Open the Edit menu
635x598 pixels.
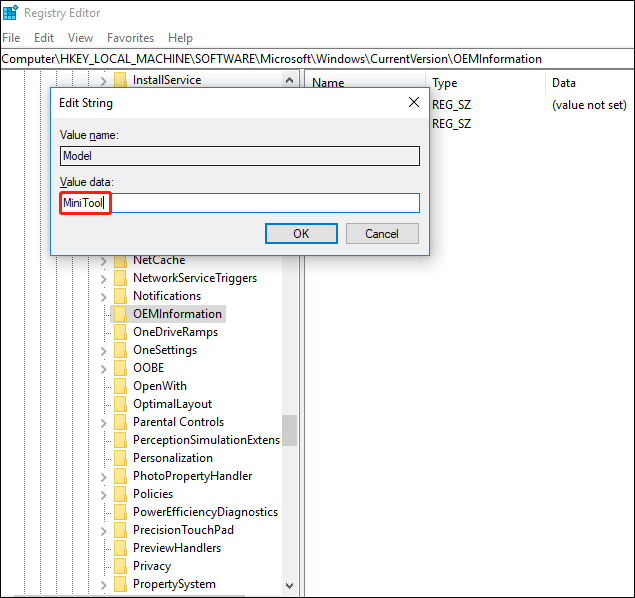[x=44, y=38]
